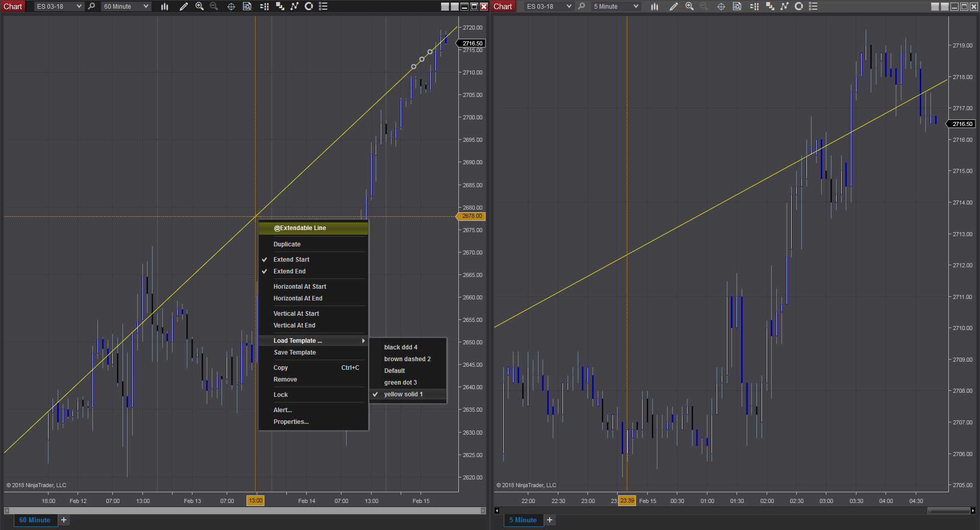Lock the extendable line drawing

313,395
